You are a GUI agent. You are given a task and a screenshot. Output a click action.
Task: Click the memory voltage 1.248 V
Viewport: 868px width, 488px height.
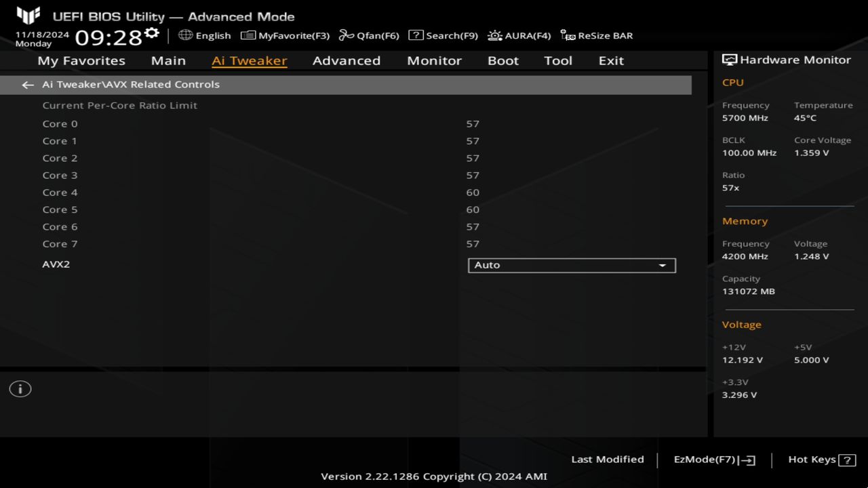[x=812, y=257]
